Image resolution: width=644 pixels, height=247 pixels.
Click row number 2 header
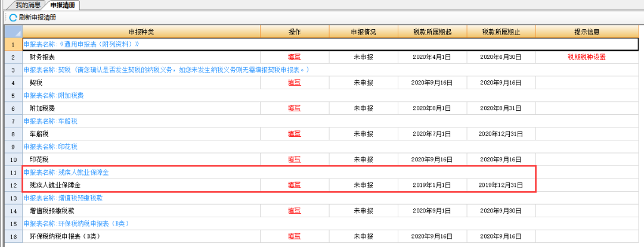click(x=13, y=57)
